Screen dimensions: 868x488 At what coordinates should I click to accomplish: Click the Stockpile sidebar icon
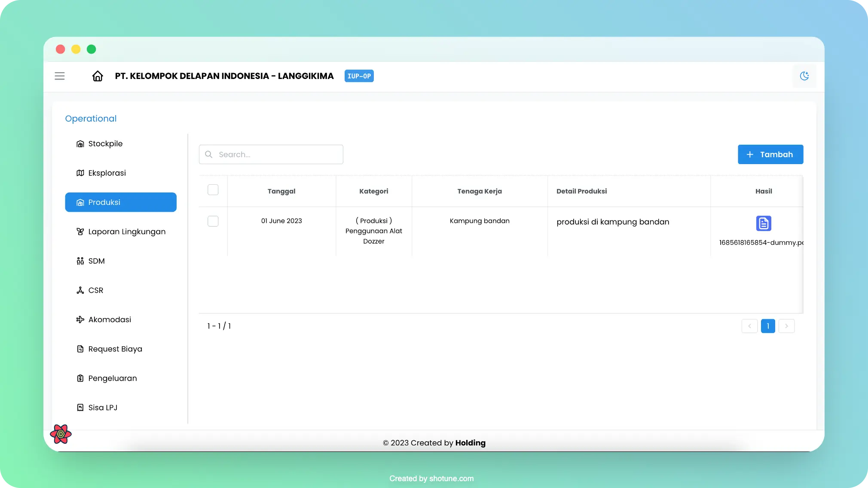point(80,143)
